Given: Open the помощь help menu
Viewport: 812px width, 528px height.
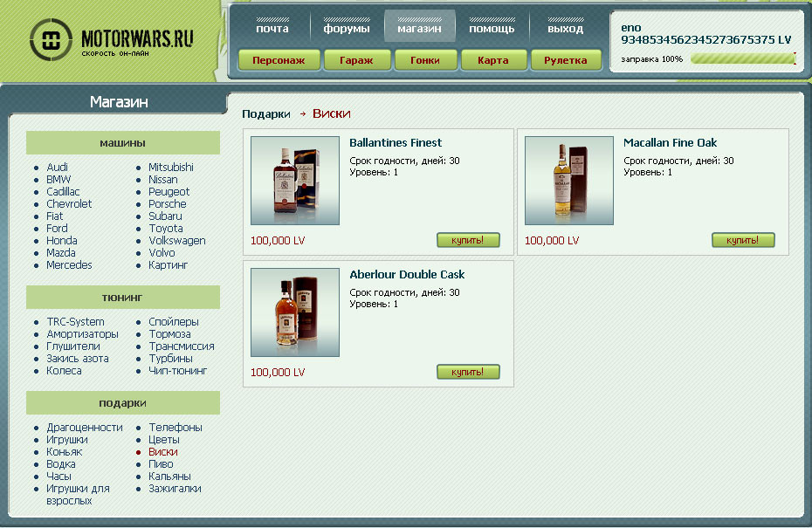Looking at the screenshot, I should tap(492, 29).
